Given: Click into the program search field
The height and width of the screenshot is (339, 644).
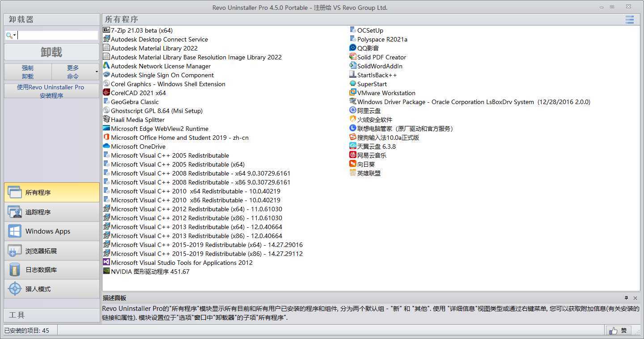Looking at the screenshot, I should pos(57,35).
